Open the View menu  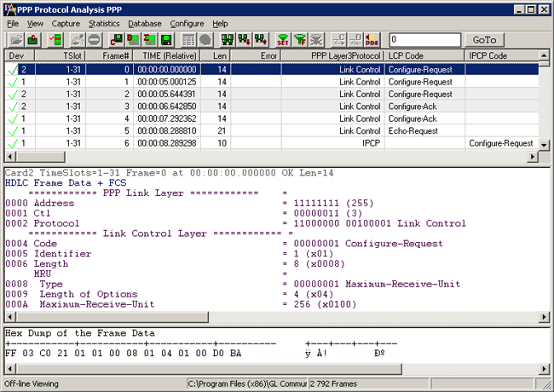tap(35, 24)
